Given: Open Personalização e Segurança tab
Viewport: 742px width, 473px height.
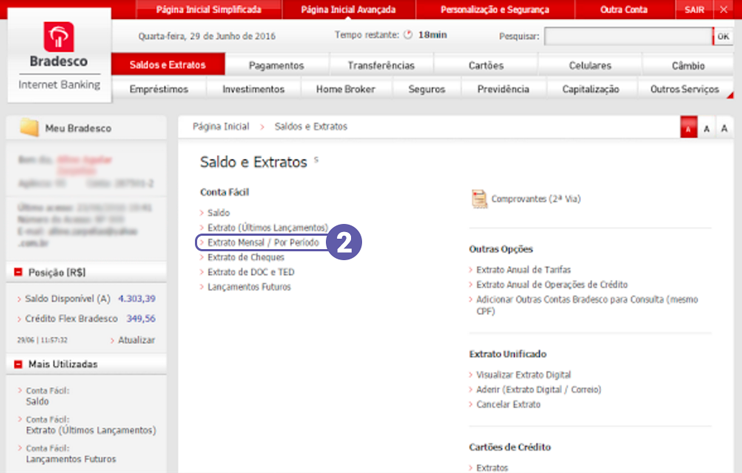Looking at the screenshot, I should [495, 9].
